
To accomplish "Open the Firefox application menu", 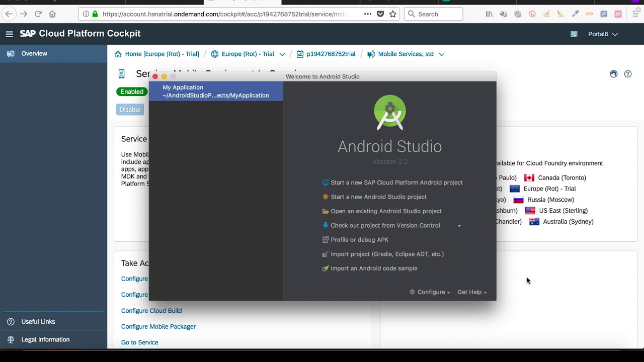I will (x=635, y=14).
